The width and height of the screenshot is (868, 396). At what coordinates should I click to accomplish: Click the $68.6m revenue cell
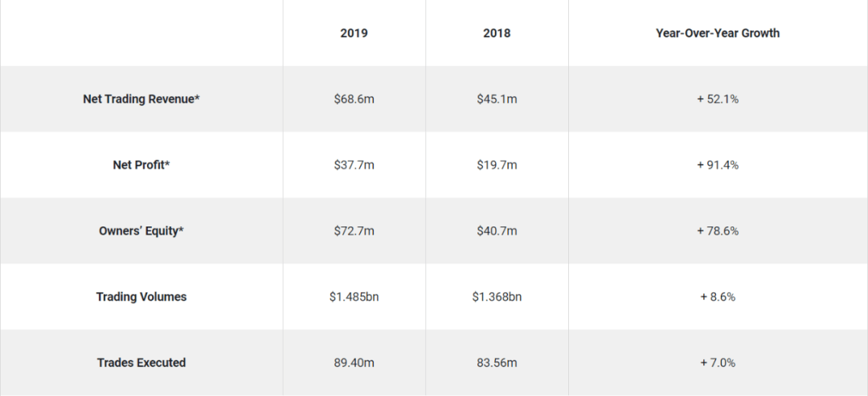[354, 99]
